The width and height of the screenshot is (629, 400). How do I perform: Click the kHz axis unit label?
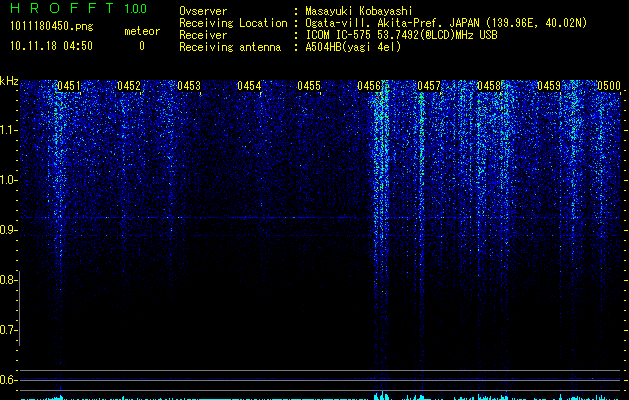(9, 81)
